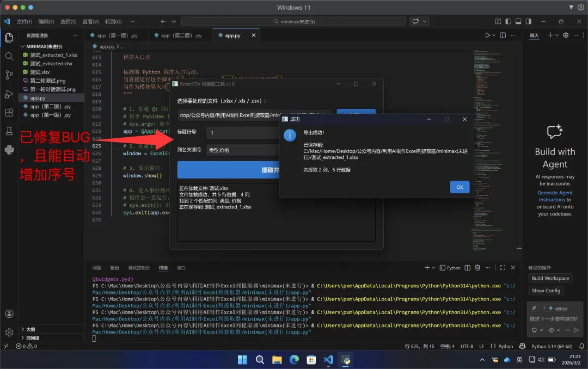Open the 文件(F) menu
588x369 pixels.
(x=24, y=22)
